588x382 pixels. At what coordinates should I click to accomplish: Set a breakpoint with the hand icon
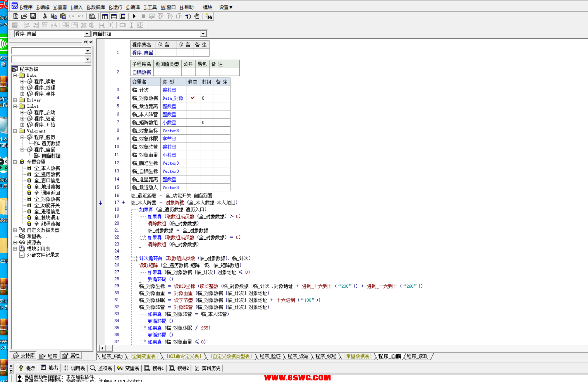[x=197, y=16]
